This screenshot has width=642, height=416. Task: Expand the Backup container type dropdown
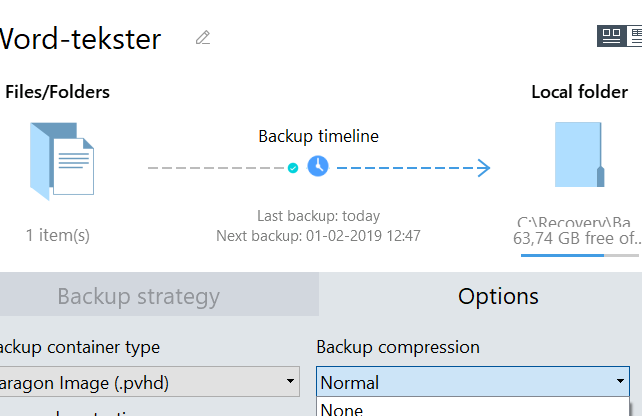[150, 381]
